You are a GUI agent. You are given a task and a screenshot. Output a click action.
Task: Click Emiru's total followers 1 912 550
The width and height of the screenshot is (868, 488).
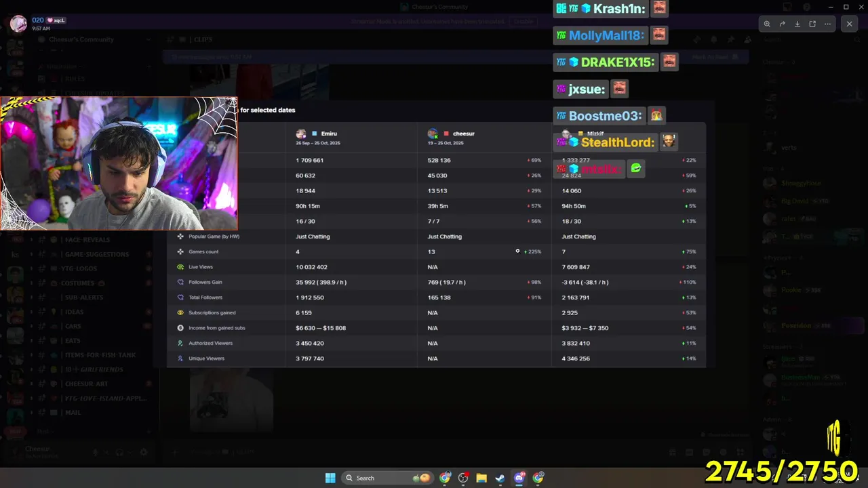(310, 298)
